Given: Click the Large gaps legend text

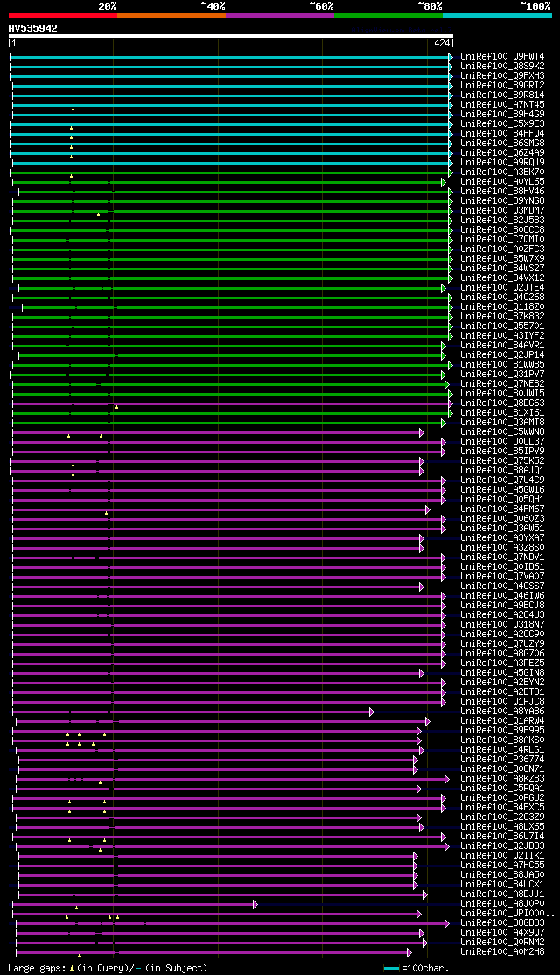Looking at the screenshot, I should click(x=108, y=969).
